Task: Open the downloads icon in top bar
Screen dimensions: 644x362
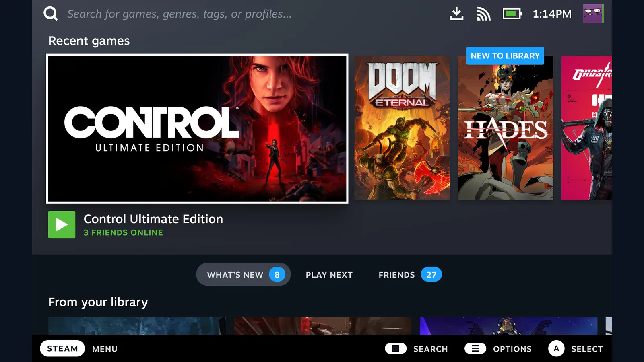Action: [x=456, y=13]
